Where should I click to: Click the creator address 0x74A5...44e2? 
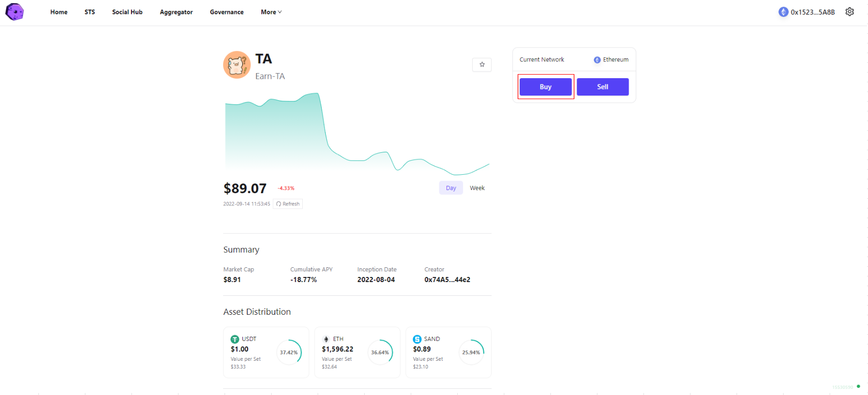click(448, 280)
